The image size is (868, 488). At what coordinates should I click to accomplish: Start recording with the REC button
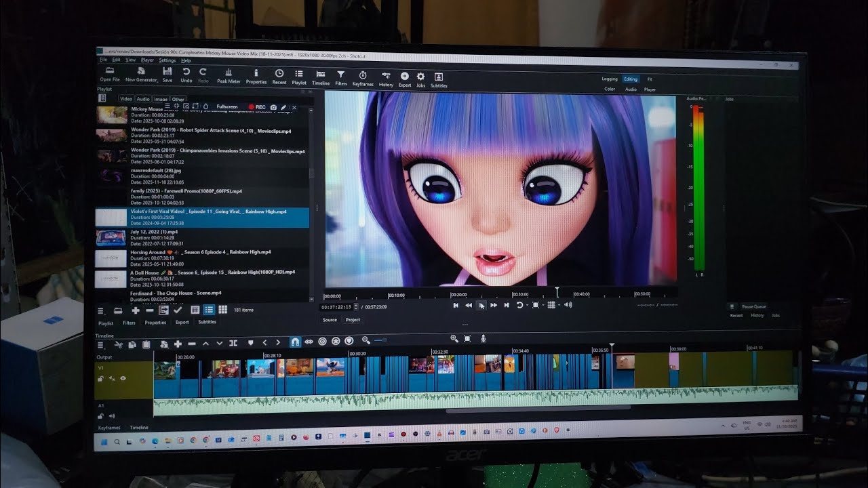[x=257, y=107]
